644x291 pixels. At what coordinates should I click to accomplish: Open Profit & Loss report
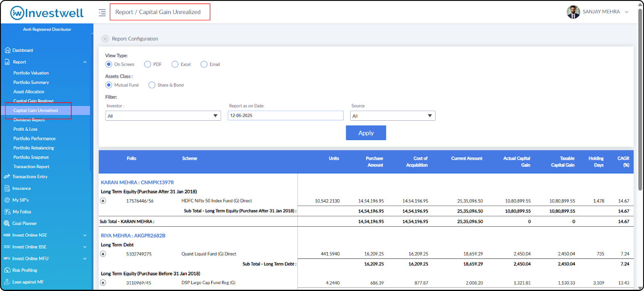pyautogui.click(x=25, y=129)
